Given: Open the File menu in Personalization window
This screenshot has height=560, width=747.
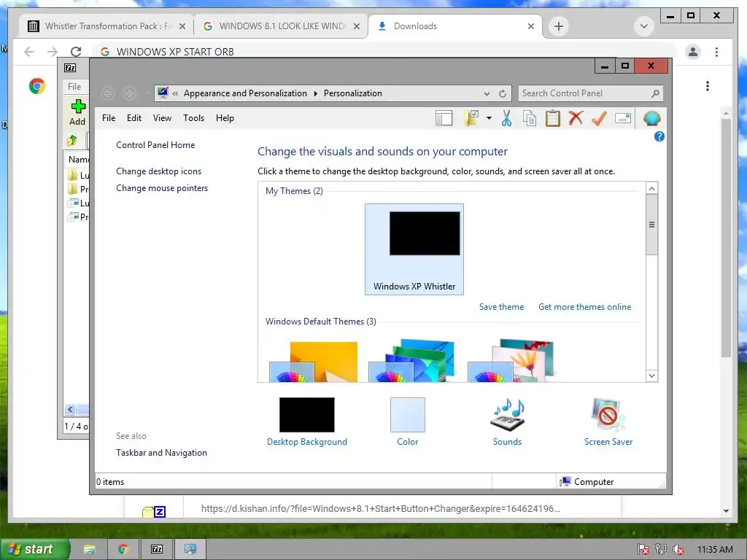Looking at the screenshot, I should tap(109, 118).
